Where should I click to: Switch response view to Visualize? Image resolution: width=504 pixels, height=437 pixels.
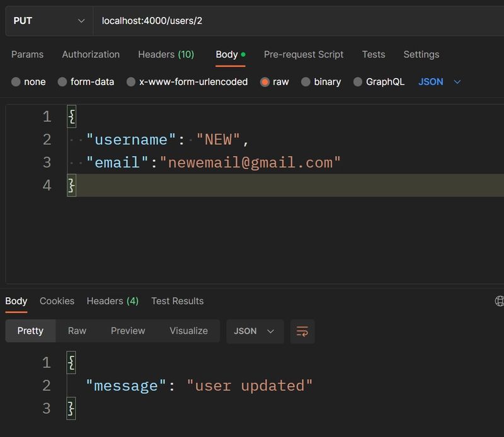click(x=188, y=331)
